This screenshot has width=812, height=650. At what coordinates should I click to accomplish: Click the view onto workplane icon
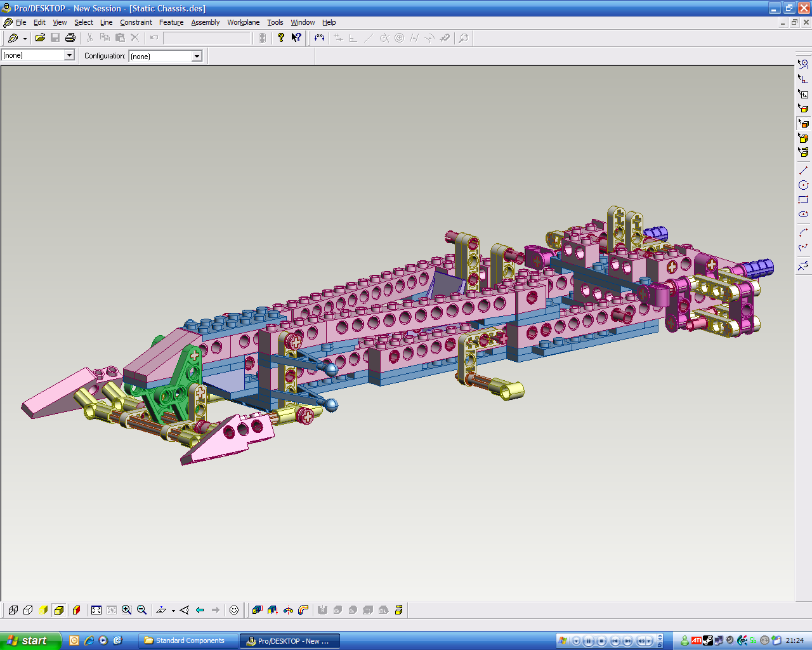pyautogui.click(x=161, y=610)
